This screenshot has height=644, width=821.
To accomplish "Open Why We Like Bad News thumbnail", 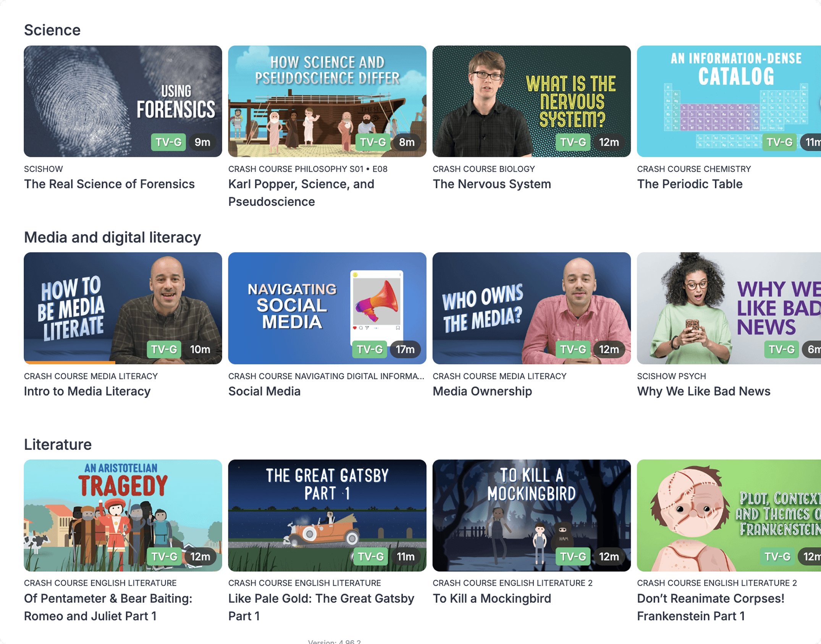I will (x=729, y=308).
